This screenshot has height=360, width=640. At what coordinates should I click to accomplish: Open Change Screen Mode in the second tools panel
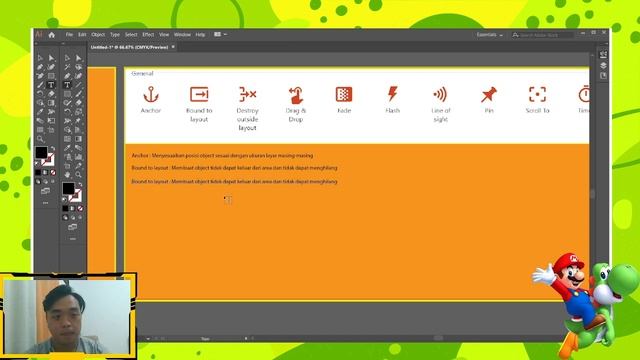tap(73, 227)
